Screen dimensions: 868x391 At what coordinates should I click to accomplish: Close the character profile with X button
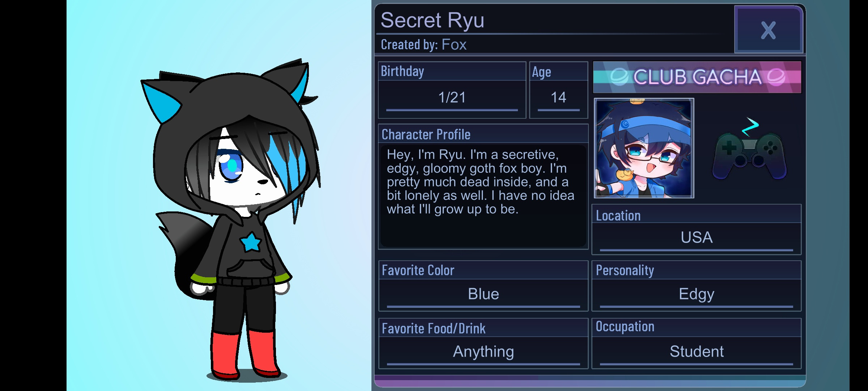pos(769,30)
